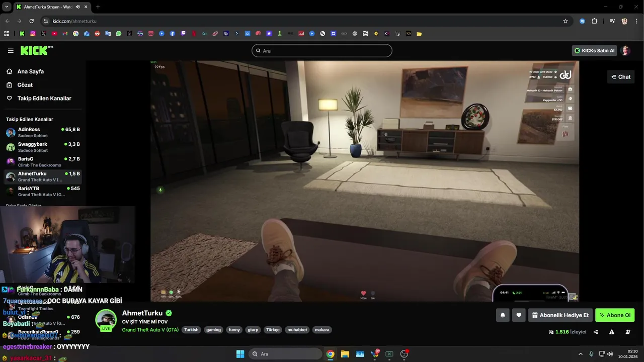Click the KICKs Satın Al button
The height and width of the screenshot is (362, 644).
point(595,50)
